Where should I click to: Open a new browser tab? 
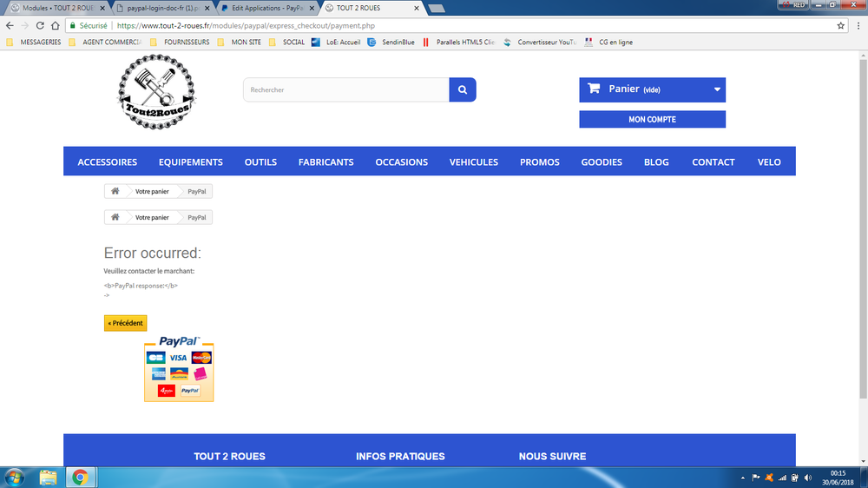[x=437, y=9]
